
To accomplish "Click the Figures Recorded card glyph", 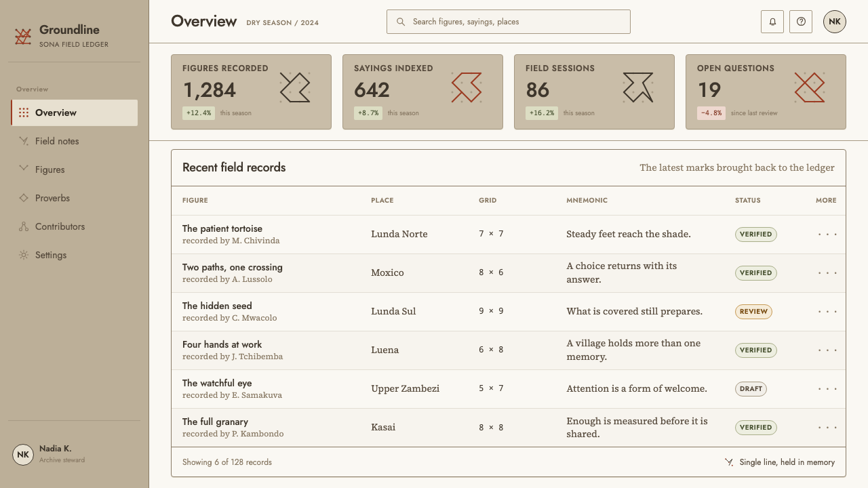I will [x=295, y=87].
